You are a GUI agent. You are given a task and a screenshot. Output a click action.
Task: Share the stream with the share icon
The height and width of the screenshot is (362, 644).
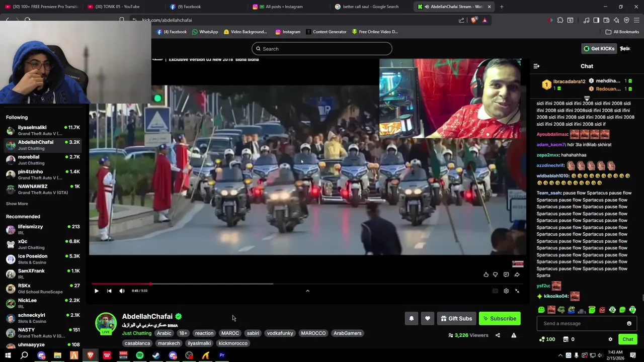tap(498, 335)
